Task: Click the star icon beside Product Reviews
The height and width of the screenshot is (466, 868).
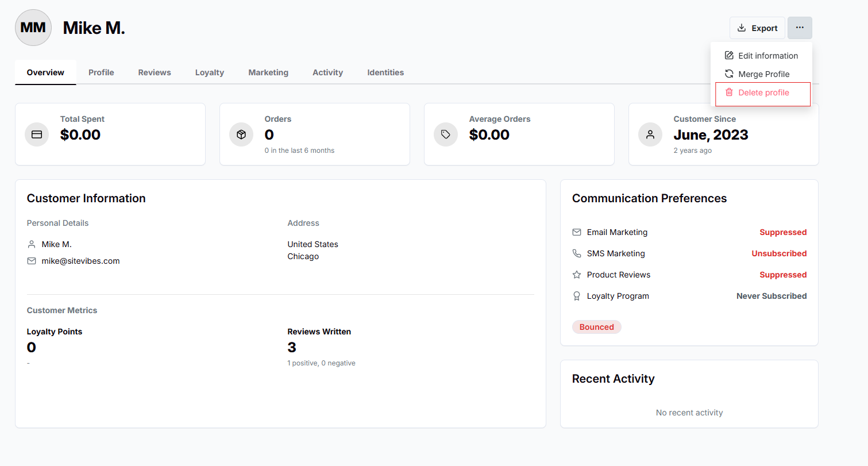Action: 577,275
